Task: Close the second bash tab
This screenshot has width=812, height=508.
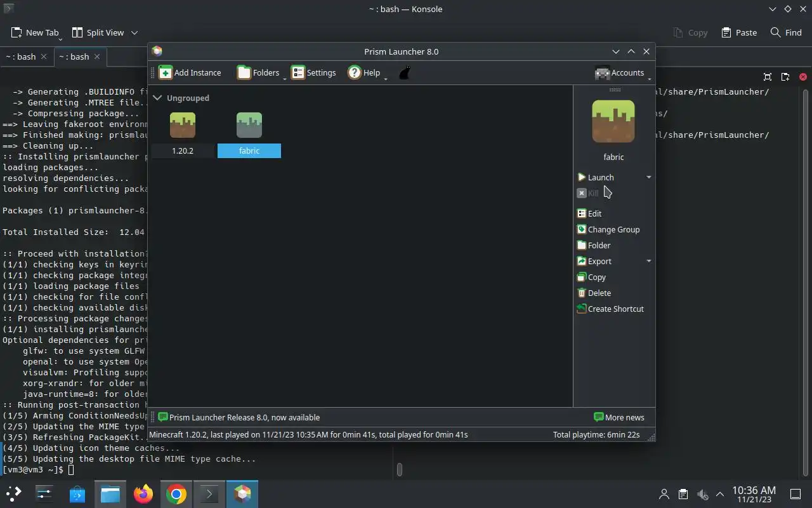Action: coord(97,57)
